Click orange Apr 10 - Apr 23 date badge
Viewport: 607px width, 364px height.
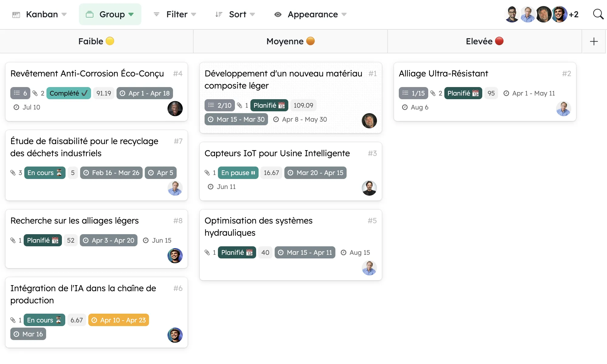[119, 320]
